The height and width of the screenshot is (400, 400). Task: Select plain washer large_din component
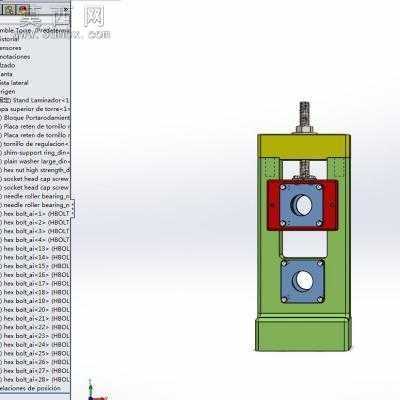click(x=35, y=161)
